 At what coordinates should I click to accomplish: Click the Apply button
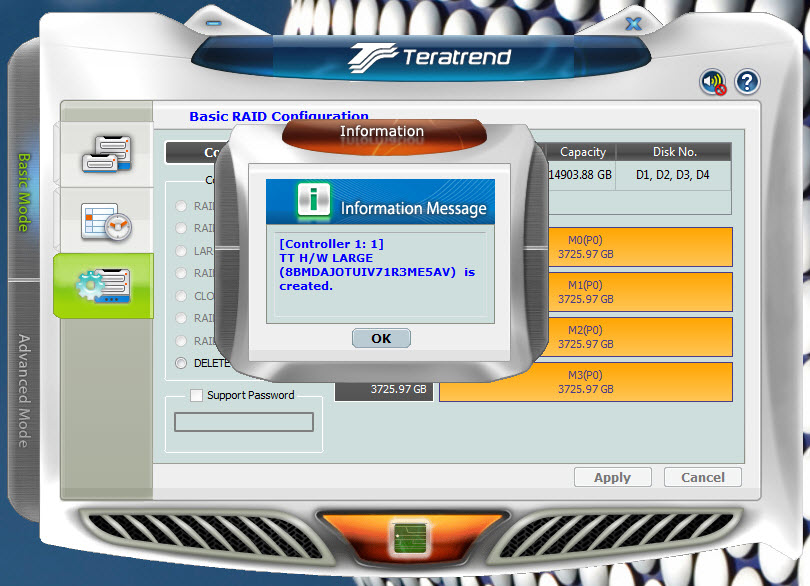(x=613, y=477)
